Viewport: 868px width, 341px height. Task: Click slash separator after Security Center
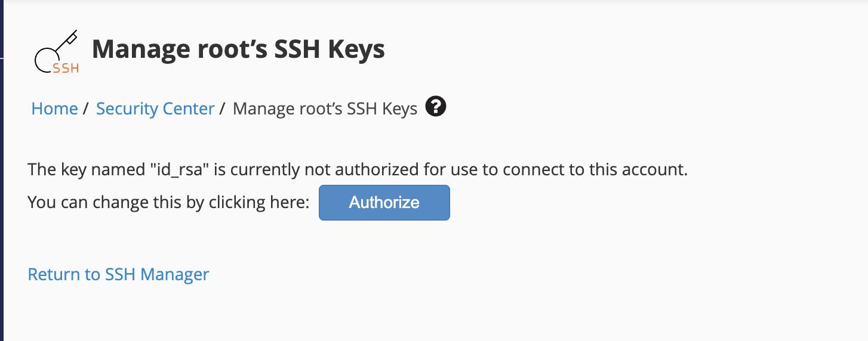pyautogui.click(x=223, y=108)
